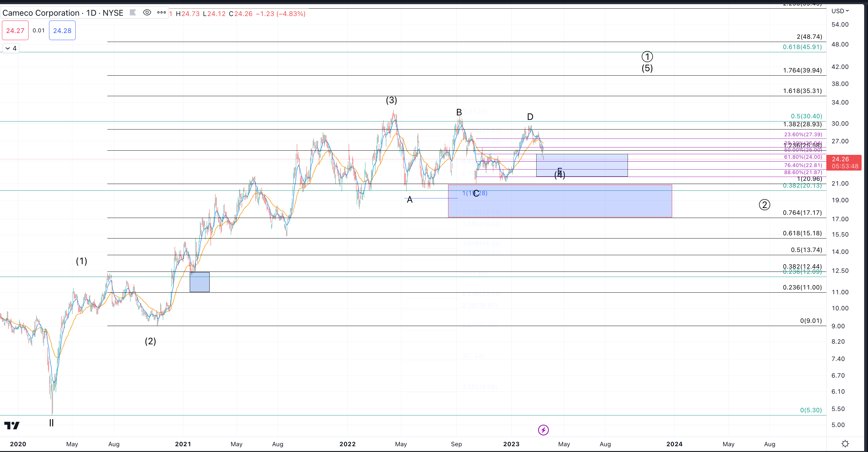Click the 2024 label on time axis
868x452 pixels.
tap(674, 444)
